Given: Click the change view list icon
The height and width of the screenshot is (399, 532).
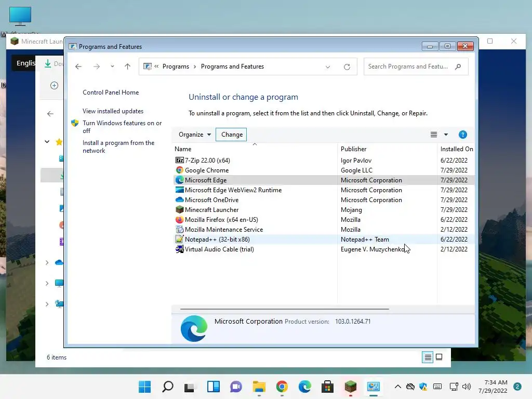Looking at the screenshot, I should pyautogui.click(x=434, y=135).
